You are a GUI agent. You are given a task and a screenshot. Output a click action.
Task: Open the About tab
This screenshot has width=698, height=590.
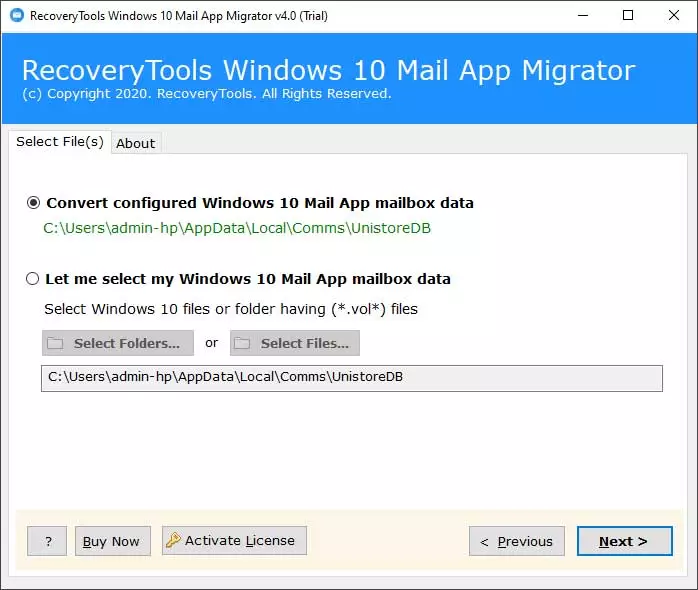(x=135, y=143)
